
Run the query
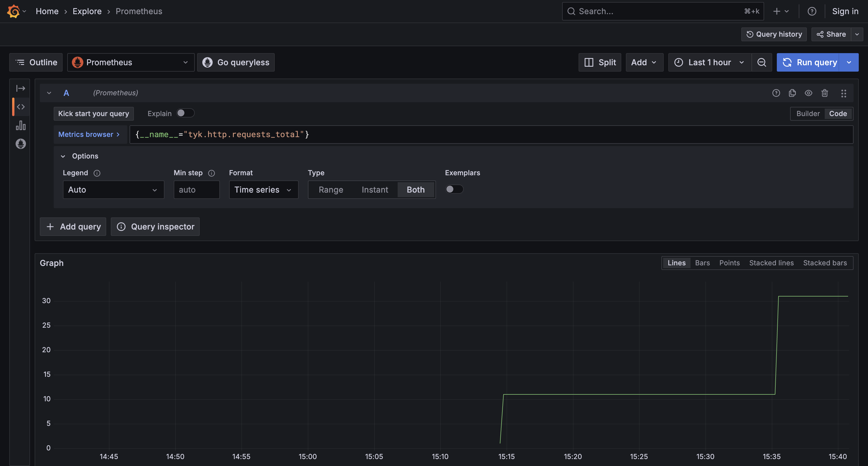click(x=808, y=62)
